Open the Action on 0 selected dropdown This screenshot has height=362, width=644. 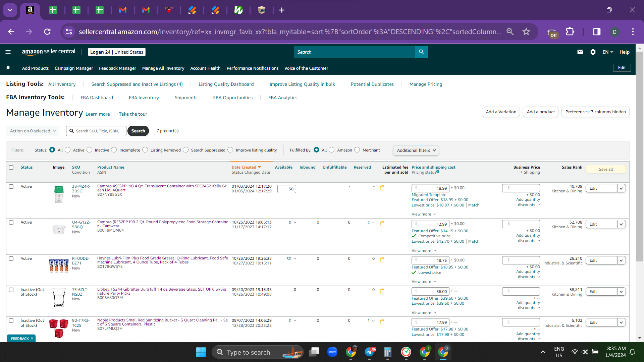point(33,131)
